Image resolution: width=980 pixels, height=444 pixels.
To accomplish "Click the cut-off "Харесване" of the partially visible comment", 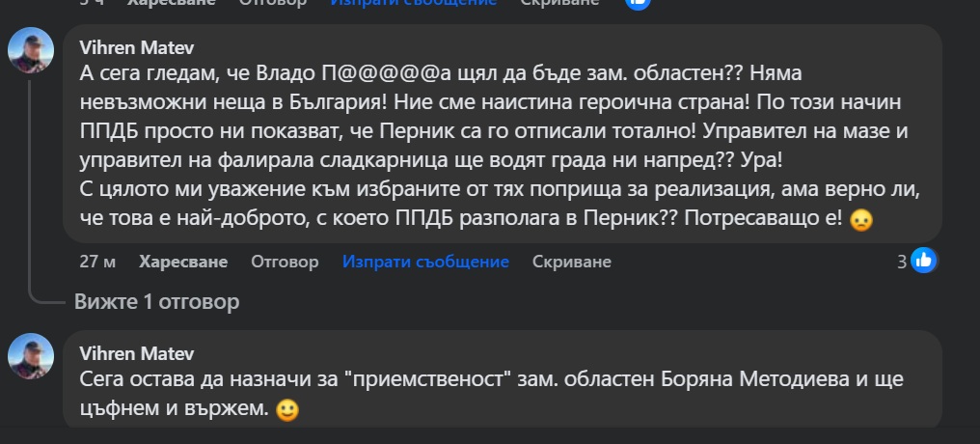I will [x=183, y=3].
